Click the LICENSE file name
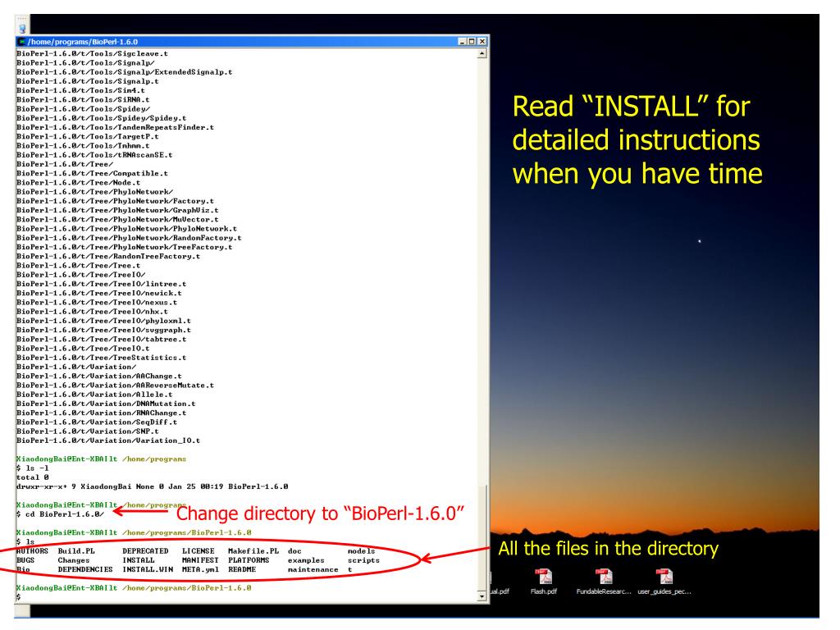 pyautogui.click(x=199, y=551)
